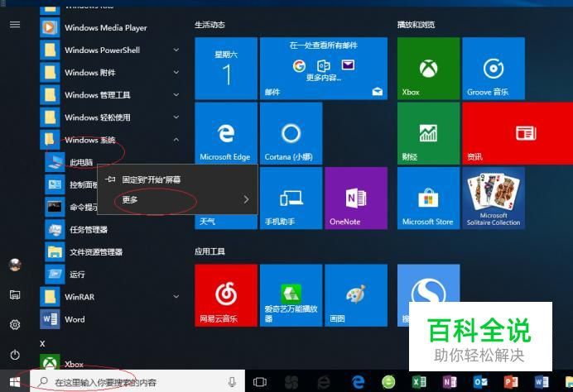Open the 财经 finance tile
Viewport: 573px width, 392px height.
coord(428,133)
